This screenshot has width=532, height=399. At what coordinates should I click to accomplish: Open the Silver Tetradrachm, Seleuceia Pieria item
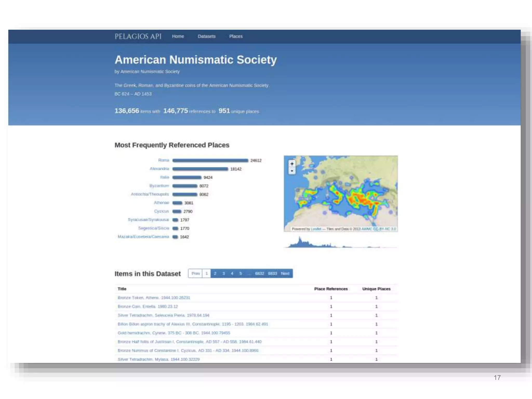[163, 315]
